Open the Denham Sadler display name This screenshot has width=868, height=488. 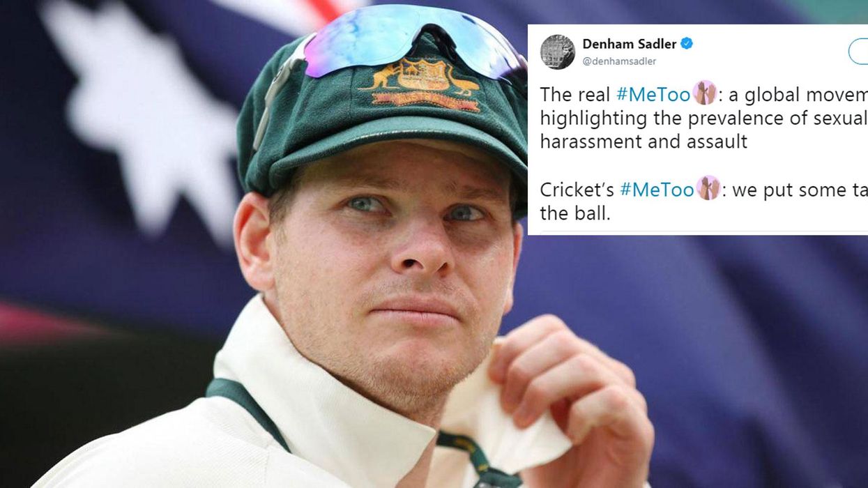point(630,44)
